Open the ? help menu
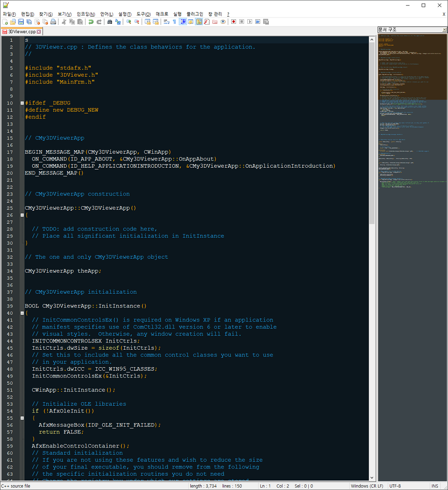This screenshot has height=490, width=448. [x=228, y=14]
